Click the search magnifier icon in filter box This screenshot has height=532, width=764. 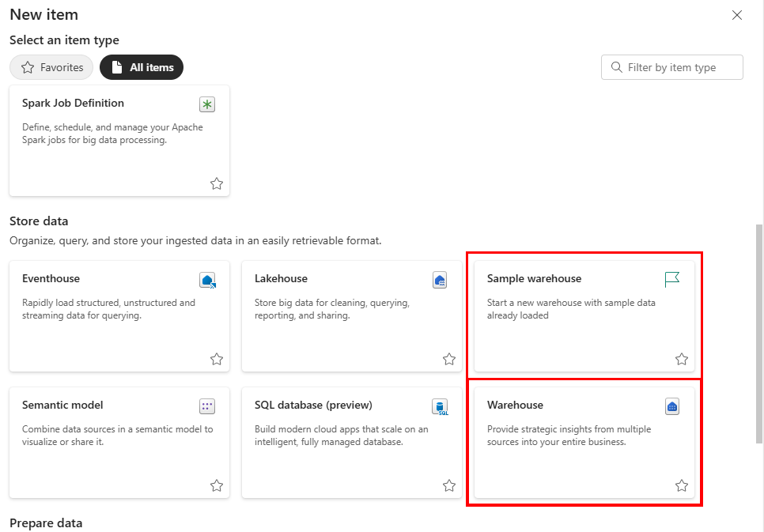[616, 67]
